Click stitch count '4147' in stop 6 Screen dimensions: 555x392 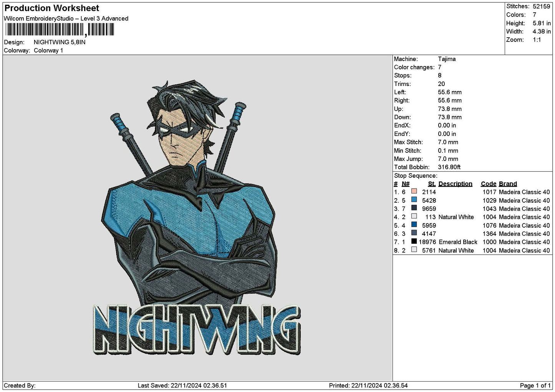click(429, 234)
